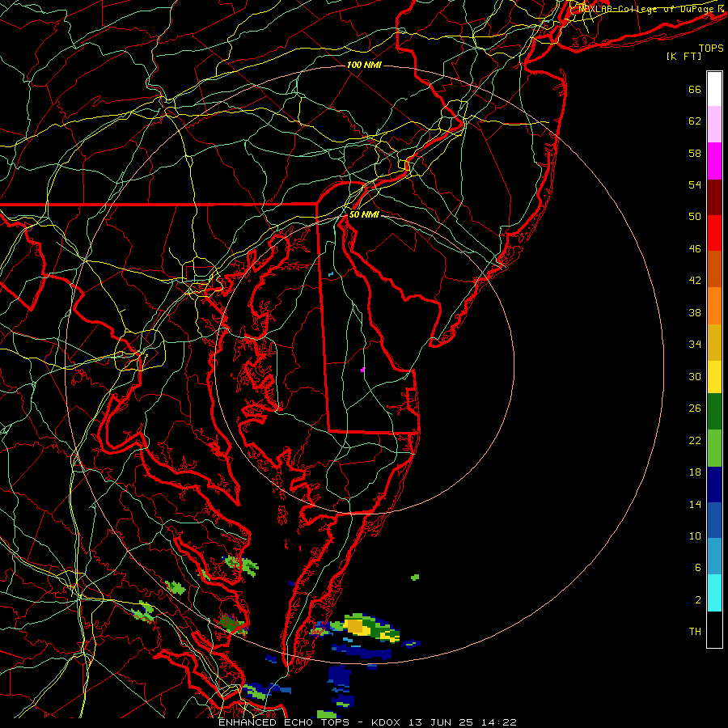
Task: Click the legend value 18
Action: coord(695,472)
